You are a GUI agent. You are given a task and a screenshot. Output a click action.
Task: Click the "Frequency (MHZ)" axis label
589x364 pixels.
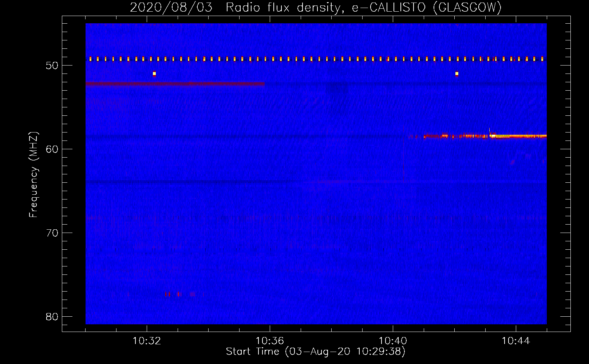tap(33, 174)
